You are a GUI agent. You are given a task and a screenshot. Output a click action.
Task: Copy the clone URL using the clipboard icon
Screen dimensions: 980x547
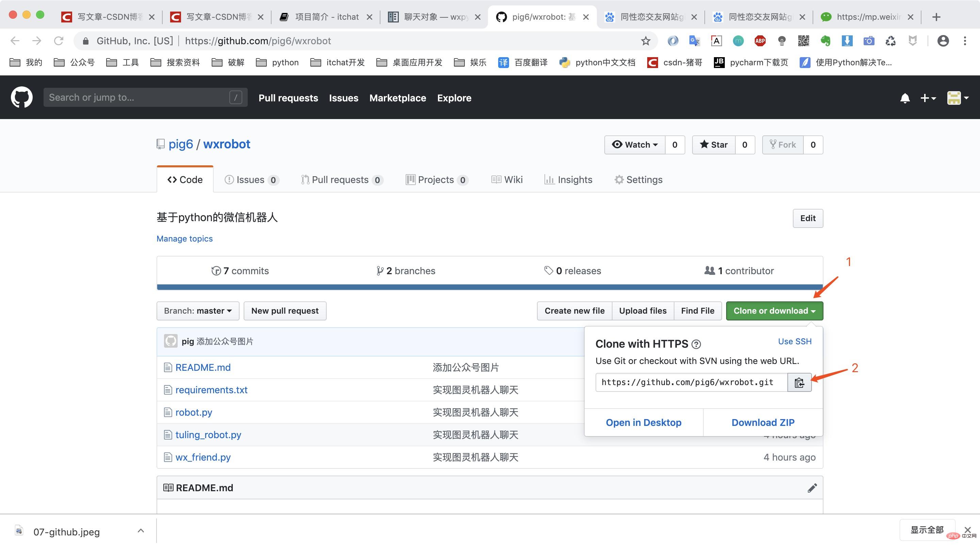[799, 382]
